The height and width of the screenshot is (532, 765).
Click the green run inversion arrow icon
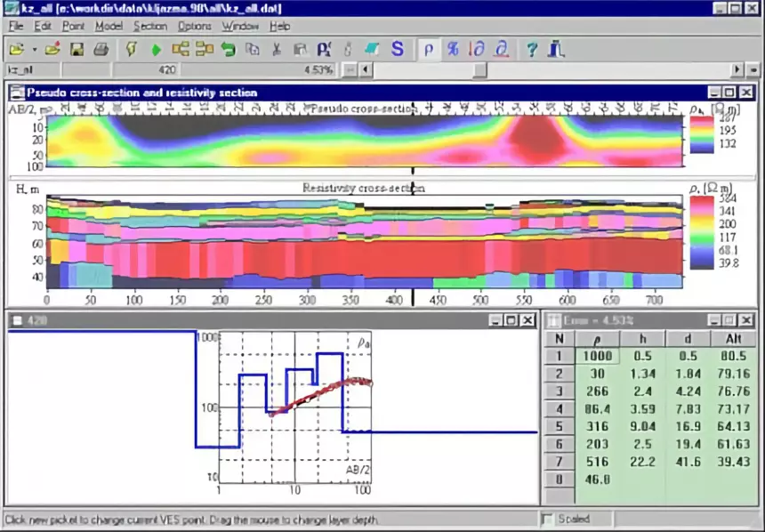click(x=157, y=50)
